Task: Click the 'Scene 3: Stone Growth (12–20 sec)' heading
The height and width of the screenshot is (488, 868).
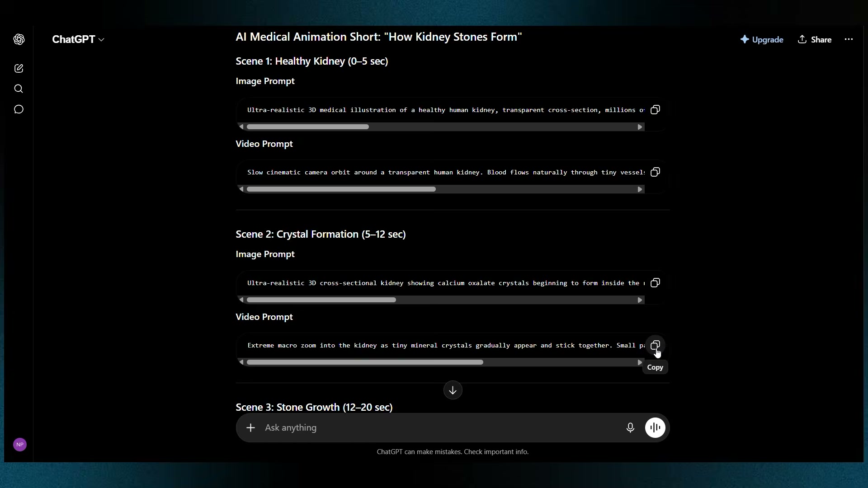Action: [314, 407]
